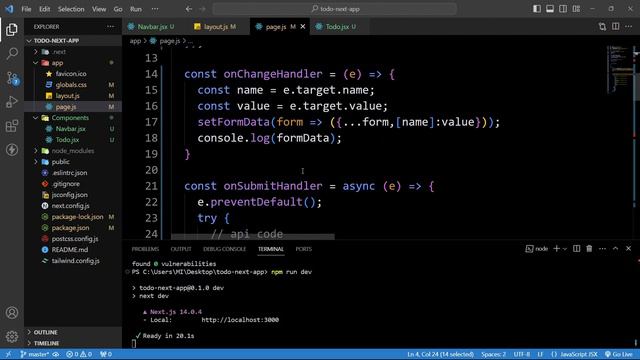Close the page.js editor tab
This screenshot has width=640, height=360.
click(303, 27)
